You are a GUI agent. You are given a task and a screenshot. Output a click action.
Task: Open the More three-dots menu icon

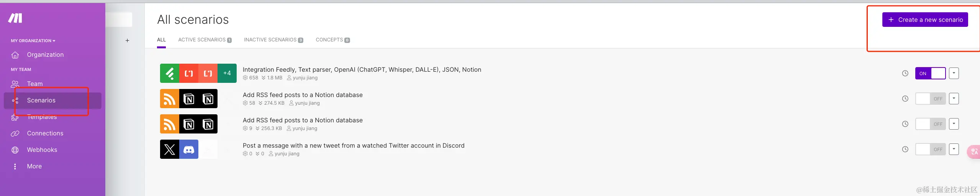15,166
